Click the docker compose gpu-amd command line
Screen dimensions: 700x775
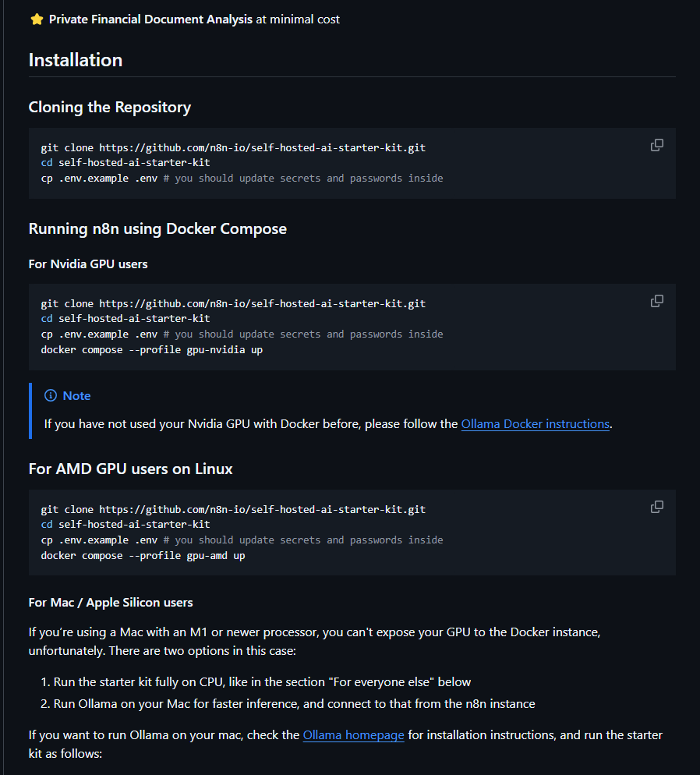[143, 555]
